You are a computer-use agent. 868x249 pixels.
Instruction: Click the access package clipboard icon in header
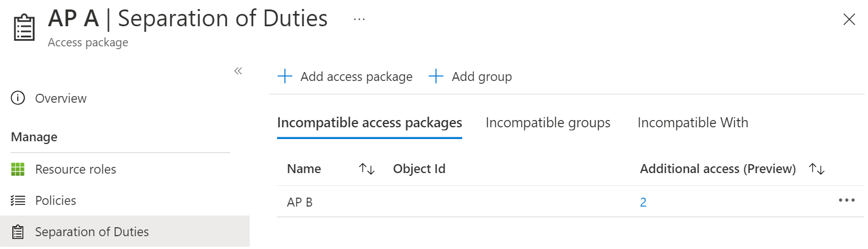(x=23, y=28)
